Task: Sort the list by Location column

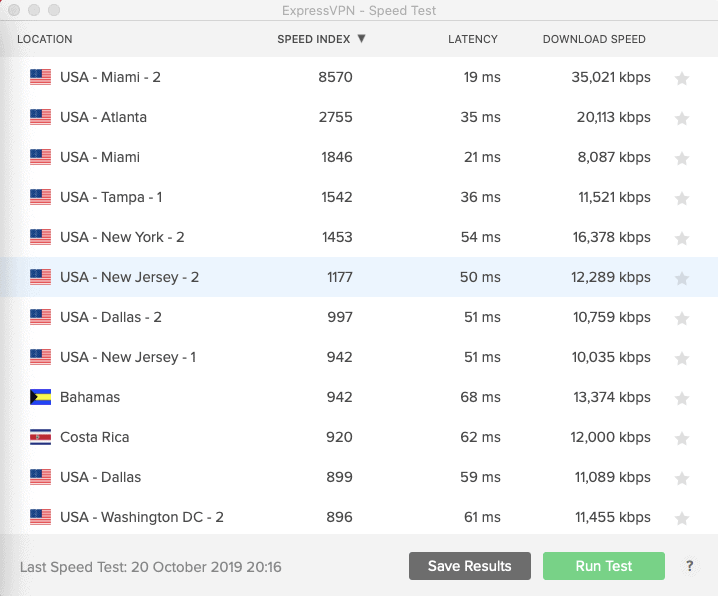Action: coord(44,39)
